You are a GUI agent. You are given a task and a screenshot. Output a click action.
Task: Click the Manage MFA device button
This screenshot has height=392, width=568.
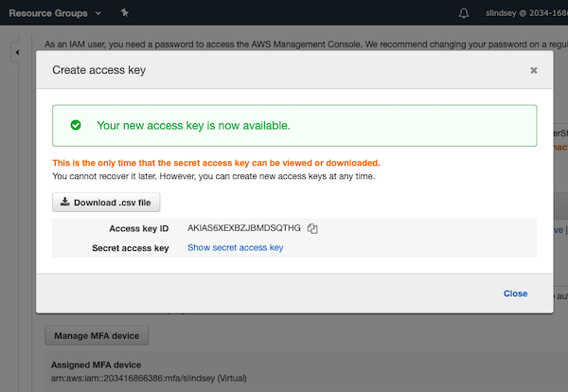(x=97, y=336)
